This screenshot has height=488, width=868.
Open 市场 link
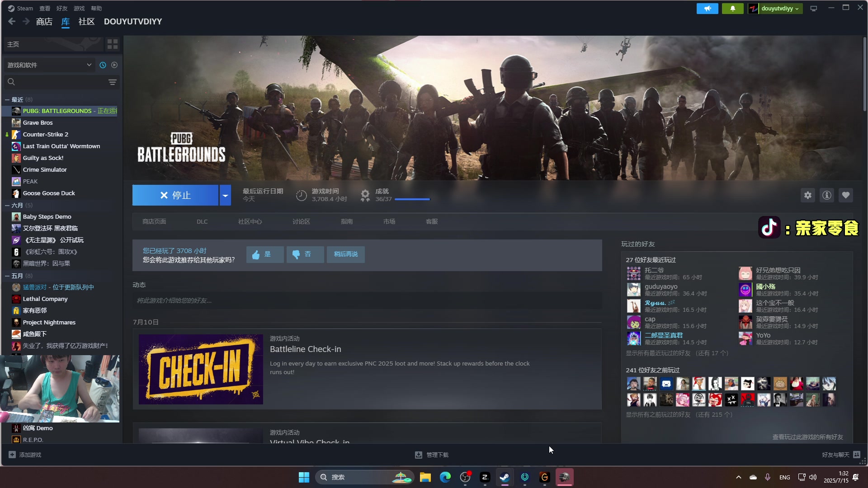(x=389, y=221)
